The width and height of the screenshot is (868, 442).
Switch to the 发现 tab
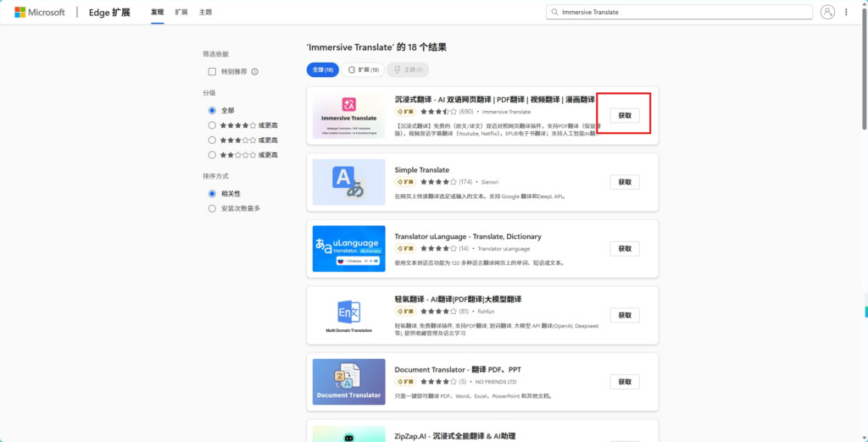(157, 12)
